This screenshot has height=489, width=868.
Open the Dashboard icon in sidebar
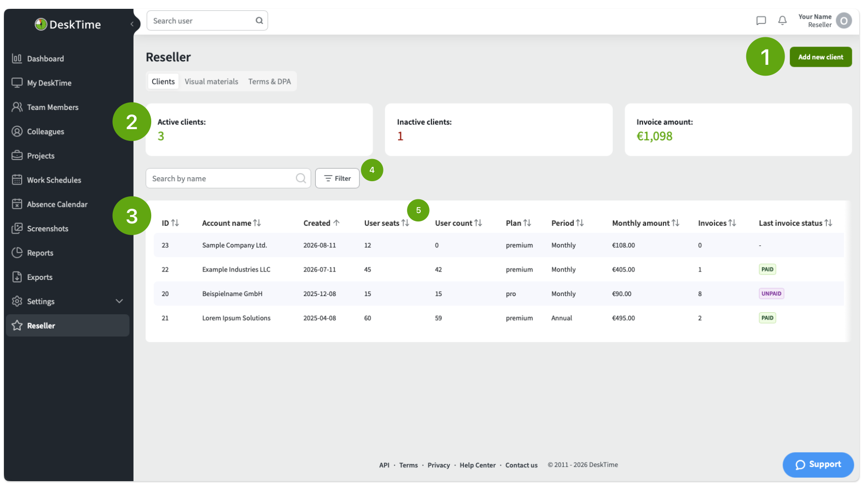click(x=17, y=58)
